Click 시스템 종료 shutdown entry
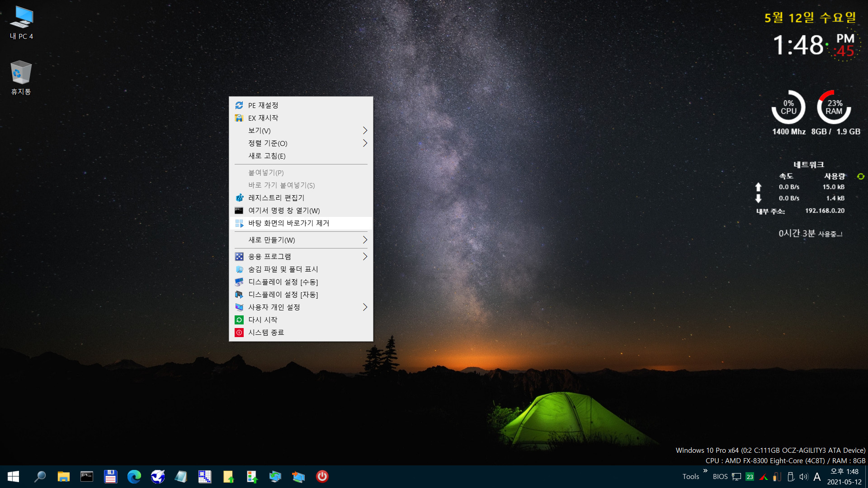868x488 pixels. tap(301, 333)
